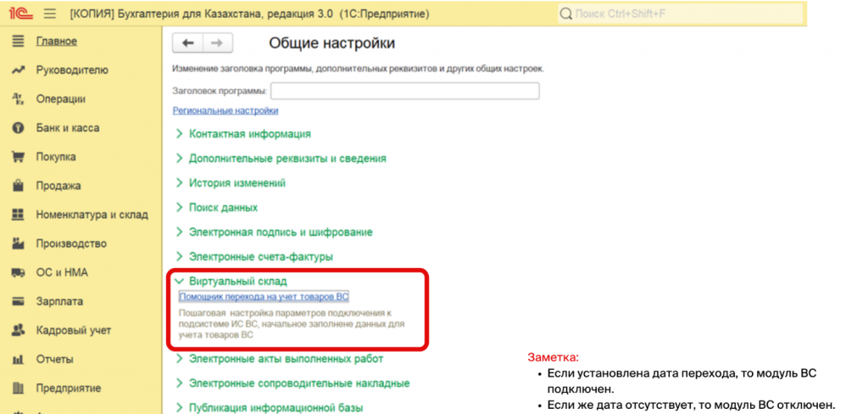Open the Зарплата section
Screen dimensions: 868x414
[60, 301]
